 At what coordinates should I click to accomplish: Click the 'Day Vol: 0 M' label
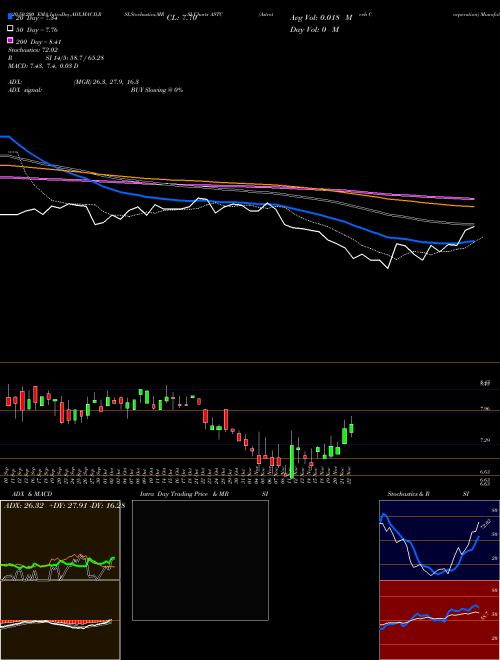pyautogui.click(x=314, y=29)
